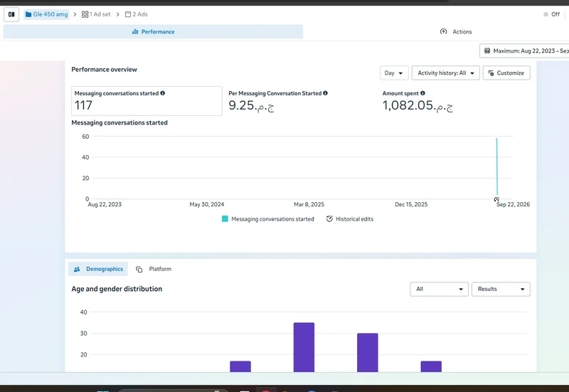The height and width of the screenshot is (392, 569).
Task: Click the 1,082.05 amount spent value
Action: [418, 105]
